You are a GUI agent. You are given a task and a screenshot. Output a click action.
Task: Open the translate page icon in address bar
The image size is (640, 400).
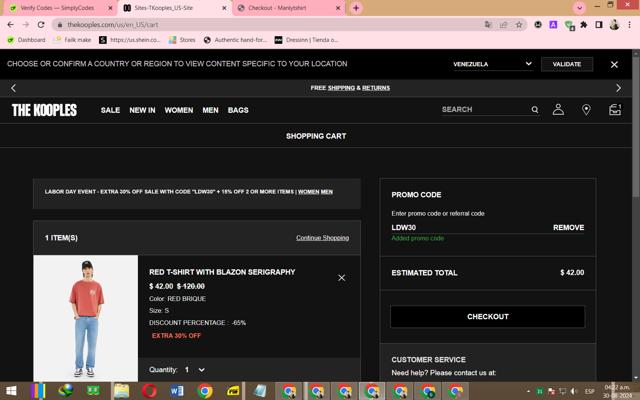click(488, 24)
